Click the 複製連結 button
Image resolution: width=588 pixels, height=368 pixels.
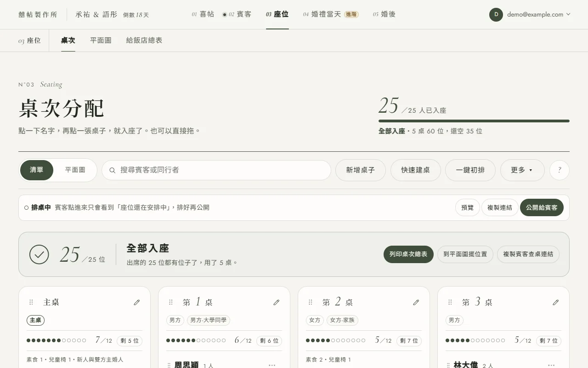(500, 207)
